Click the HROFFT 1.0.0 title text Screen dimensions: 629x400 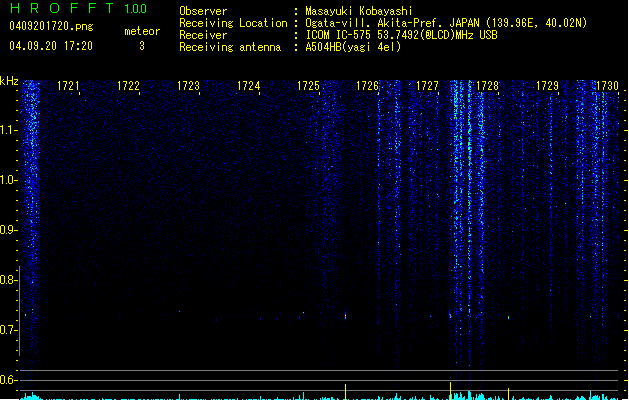click(79, 8)
